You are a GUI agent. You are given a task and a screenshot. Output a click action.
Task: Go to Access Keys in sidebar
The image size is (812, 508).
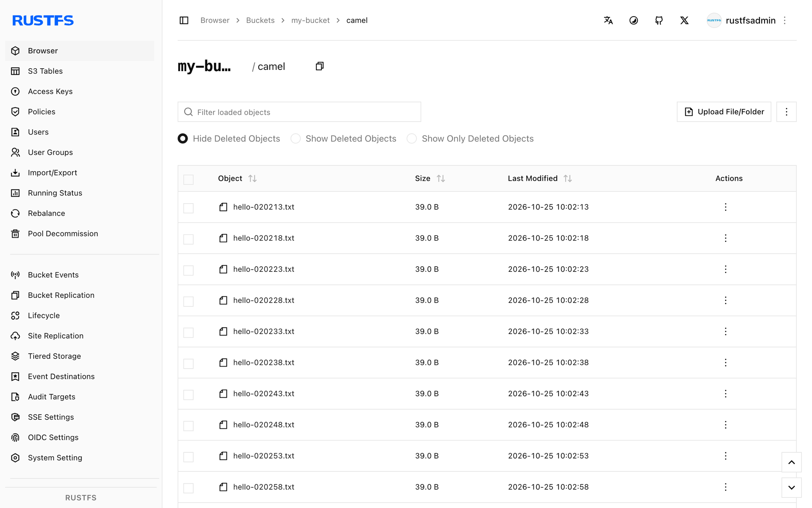tap(80, 91)
